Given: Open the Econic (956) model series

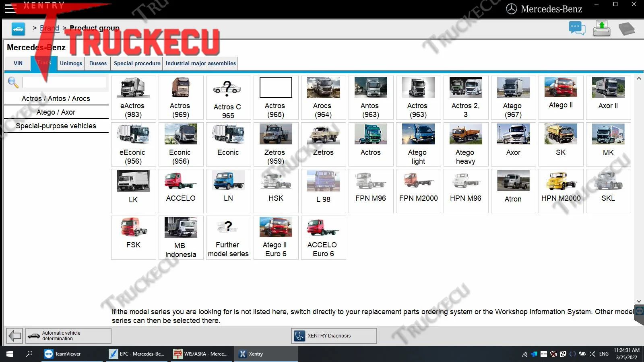Looking at the screenshot, I should 181,144.
